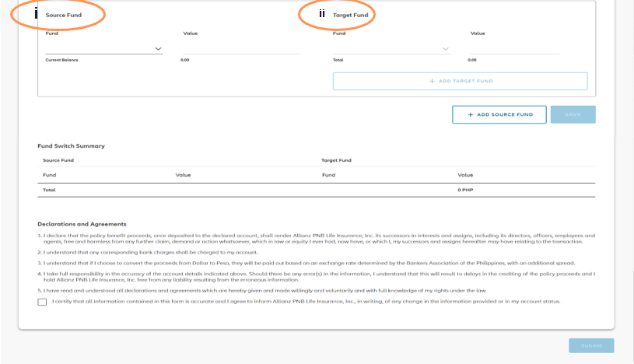This screenshot has width=634, height=364.
Task: Tick the certify information accuracy checkbox
Action: 42,302
